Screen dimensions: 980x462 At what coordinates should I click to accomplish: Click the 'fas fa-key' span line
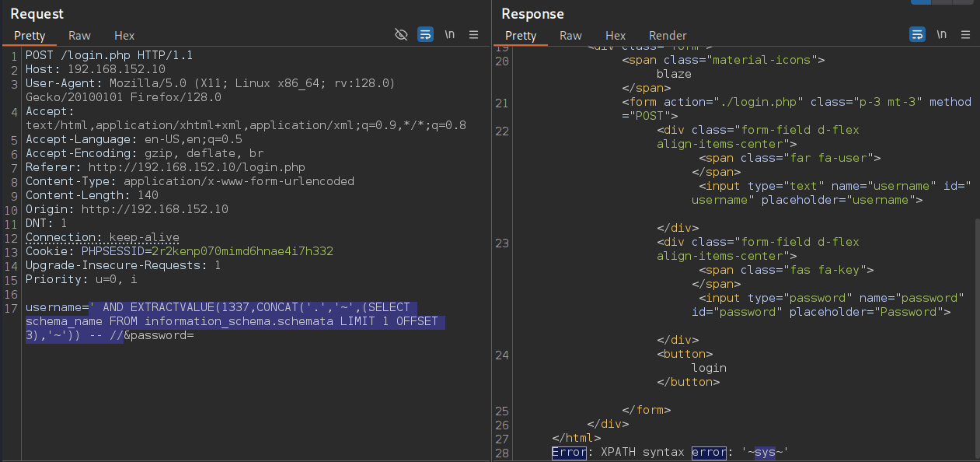tap(786, 270)
